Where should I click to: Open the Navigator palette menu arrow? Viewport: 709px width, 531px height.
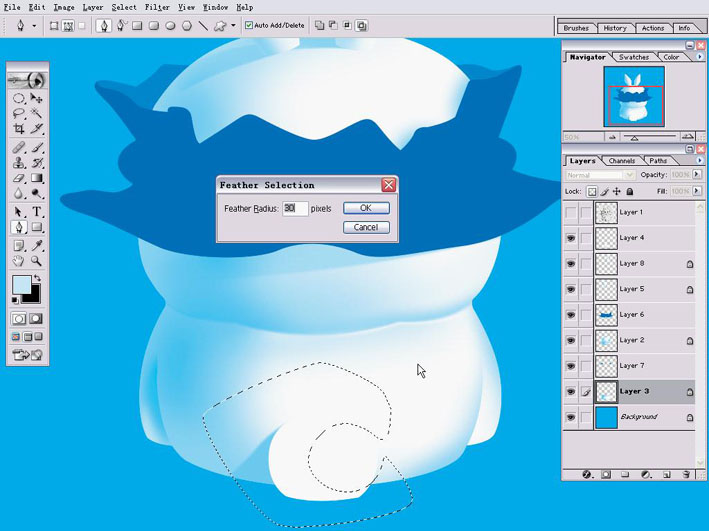[700, 57]
